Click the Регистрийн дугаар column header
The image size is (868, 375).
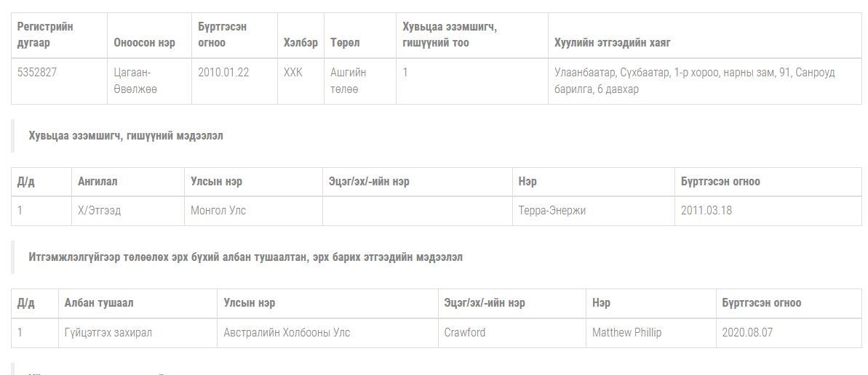45,34
